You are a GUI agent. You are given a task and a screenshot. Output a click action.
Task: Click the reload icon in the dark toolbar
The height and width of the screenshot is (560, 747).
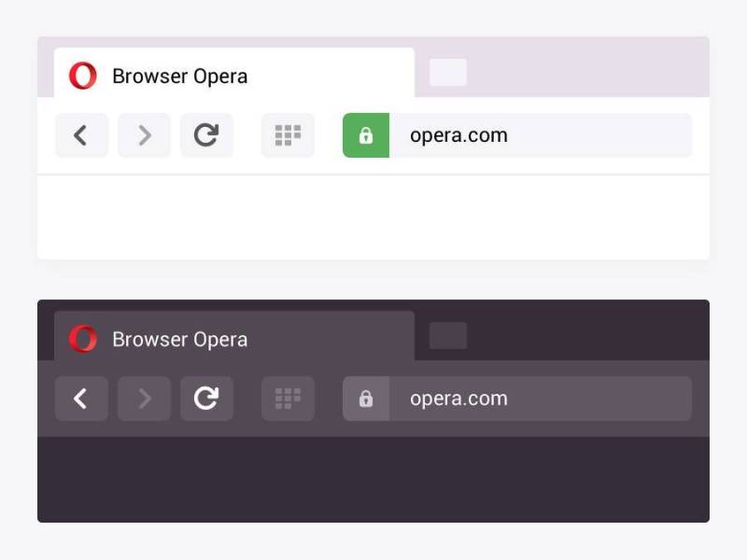pos(206,399)
